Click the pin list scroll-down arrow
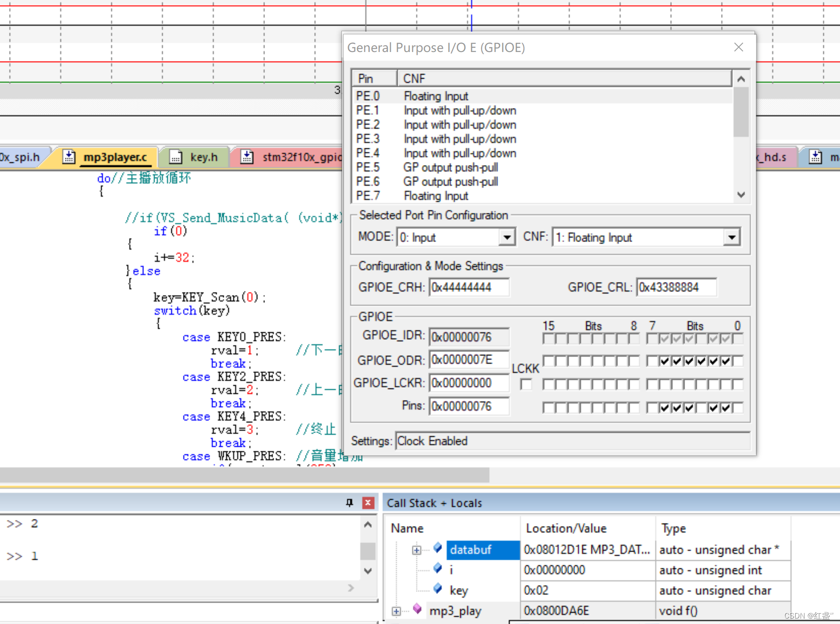The height and width of the screenshot is (624, 840). [741, 195]
